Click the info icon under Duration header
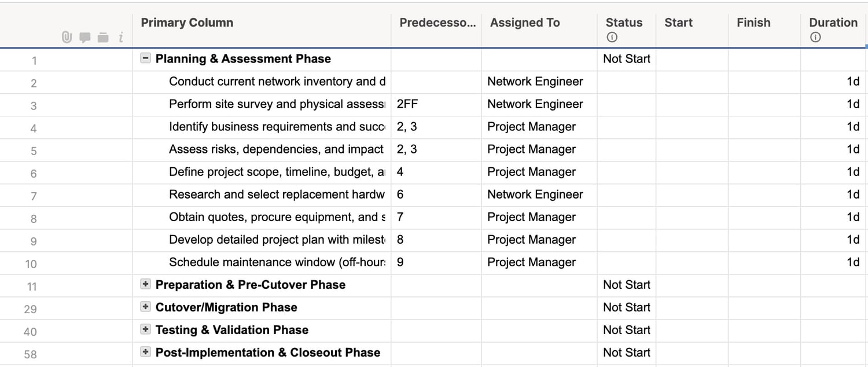 click(815, 37)
